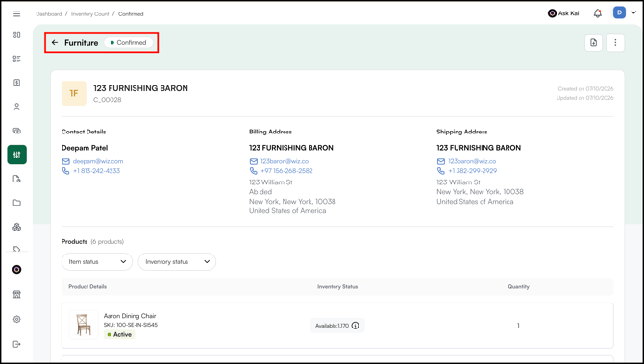
Task: Open the customer person icon in sidebar
Action: coord(17,107)
